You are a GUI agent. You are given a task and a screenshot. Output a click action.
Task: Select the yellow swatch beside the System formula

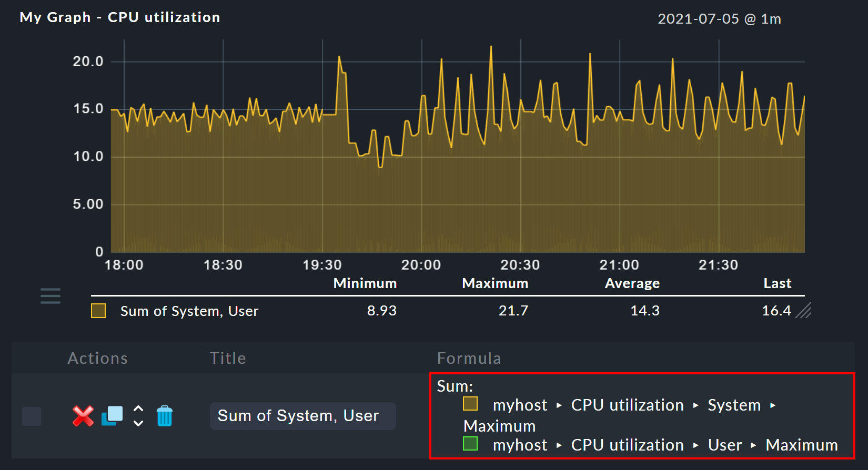click(470, 404)
